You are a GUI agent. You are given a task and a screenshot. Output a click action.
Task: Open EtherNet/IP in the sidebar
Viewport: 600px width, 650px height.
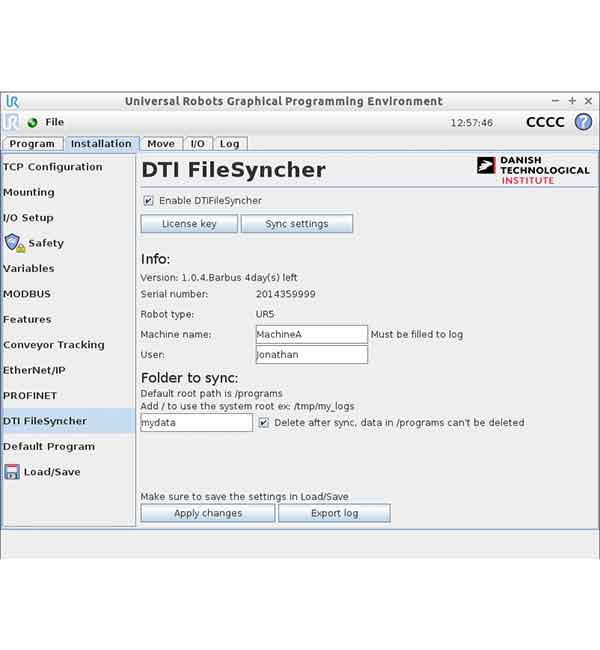68,370
